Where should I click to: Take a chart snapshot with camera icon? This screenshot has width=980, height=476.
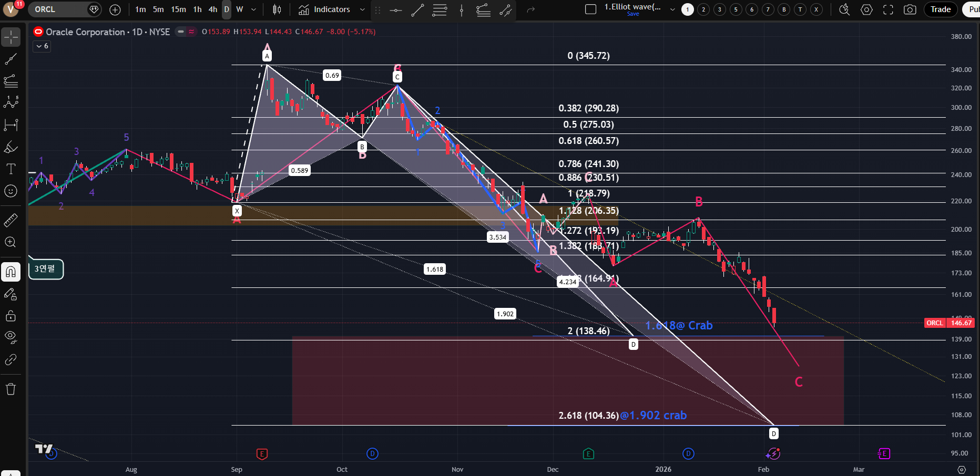click(x=910, y=9)
